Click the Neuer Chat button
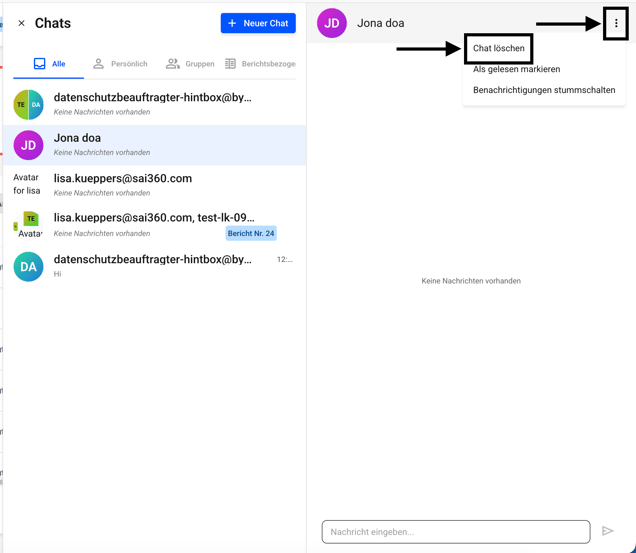Viewport: 636px width, 553px height. (x=258, y=23)
